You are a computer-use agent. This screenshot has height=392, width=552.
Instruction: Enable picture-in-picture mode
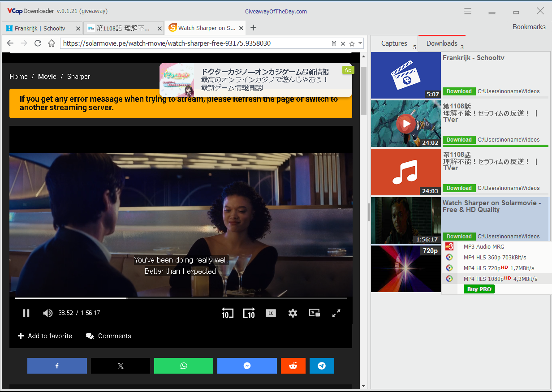315,313
